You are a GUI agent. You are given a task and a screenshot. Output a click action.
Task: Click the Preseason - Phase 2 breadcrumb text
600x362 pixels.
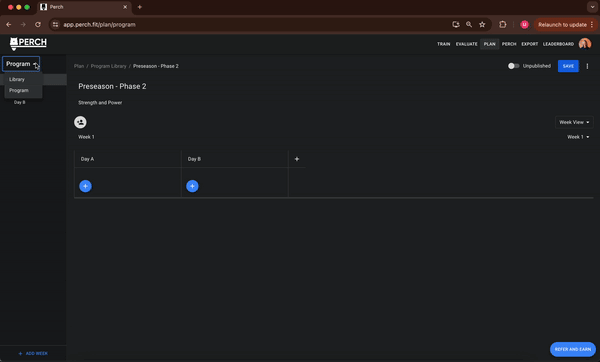pyautogui.click(x=156, y=66)
